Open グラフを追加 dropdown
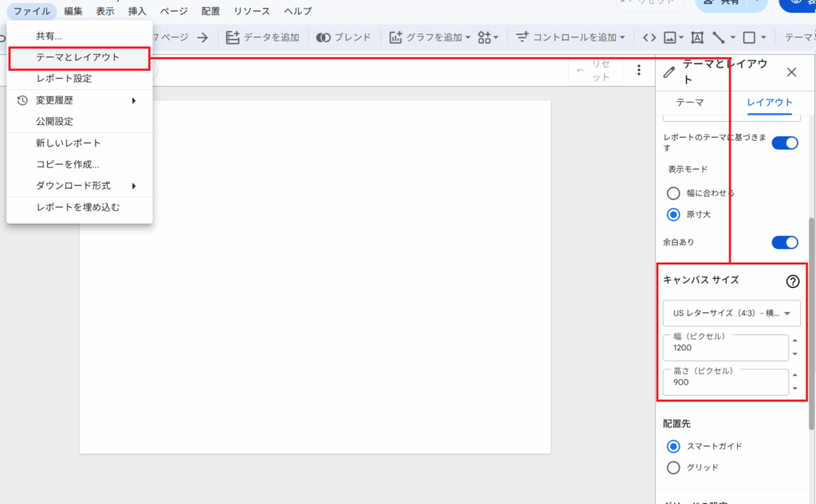Image resolution: width=816 pixels, height=504 pixels. pyautogui.click(x=430, y=37)
